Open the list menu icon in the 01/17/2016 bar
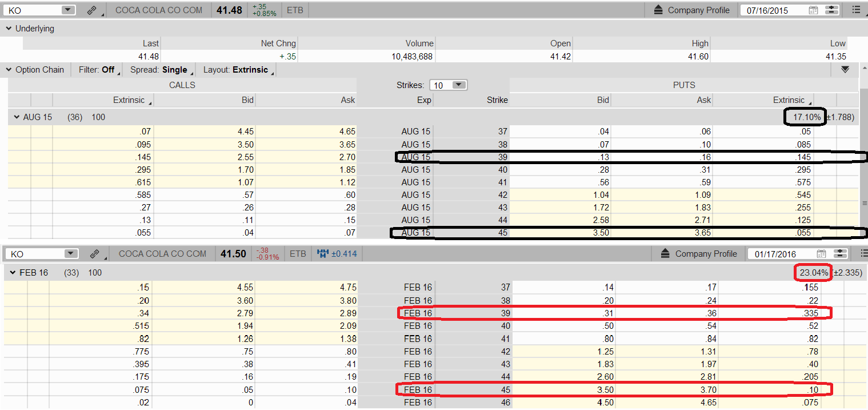The height and width of the screenshot is (410, 868). click(x=863, y=253)
